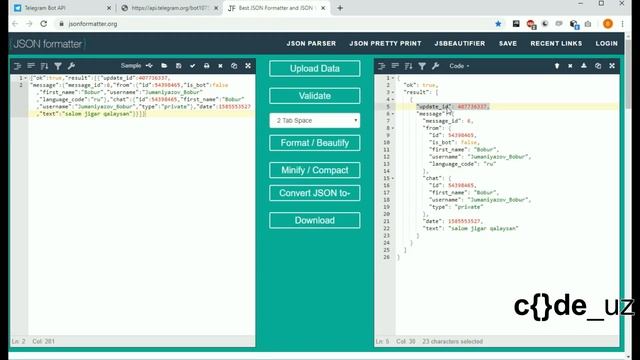
Task: Open file via folder icon in left editor
Action: click(x=164, y=66)
